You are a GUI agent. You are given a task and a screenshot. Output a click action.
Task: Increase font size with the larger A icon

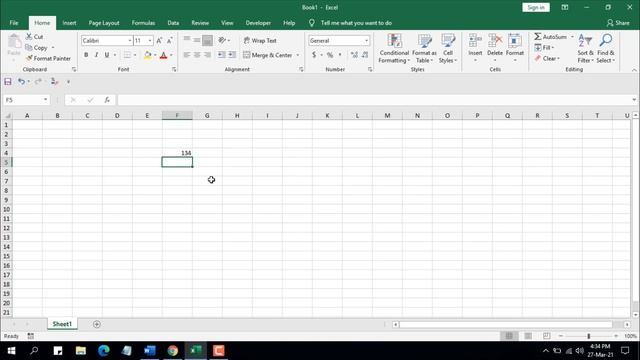(x=159, y=40)
